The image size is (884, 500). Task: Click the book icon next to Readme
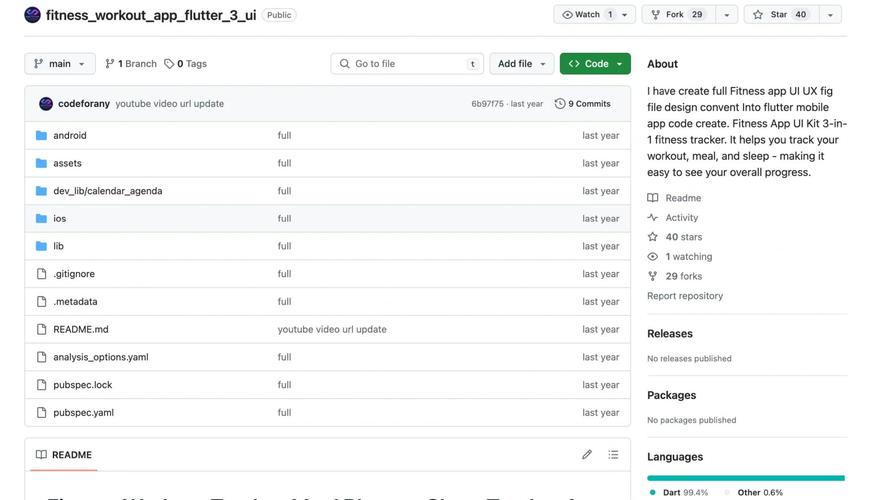pos(652,198)
